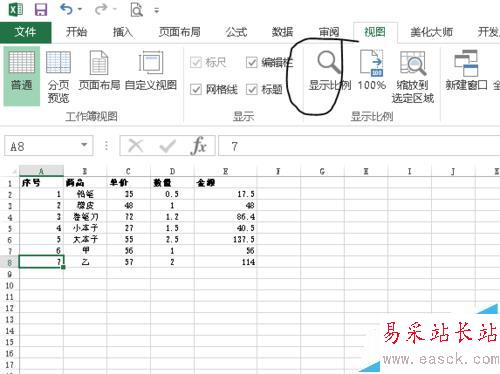Click 缩放到选定区域 button
Viewport: 500px width, 374px height.
coord(413,77)
